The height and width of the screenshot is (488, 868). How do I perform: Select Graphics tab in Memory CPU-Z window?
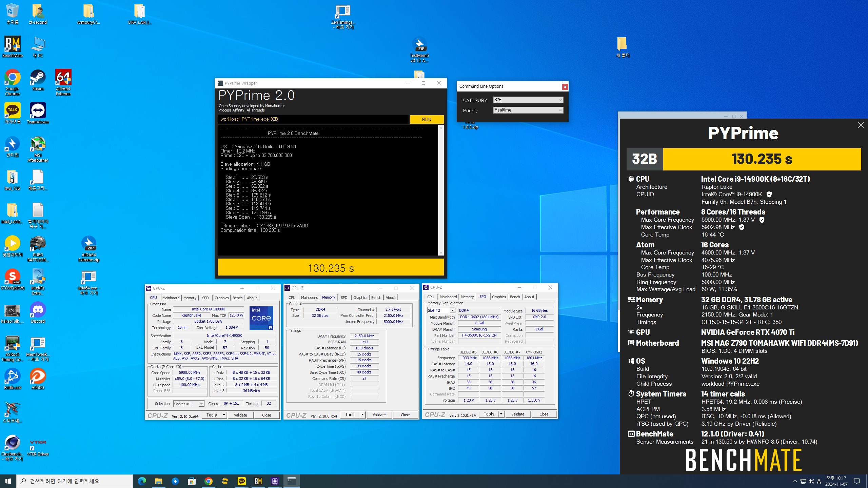pos(360,298)
